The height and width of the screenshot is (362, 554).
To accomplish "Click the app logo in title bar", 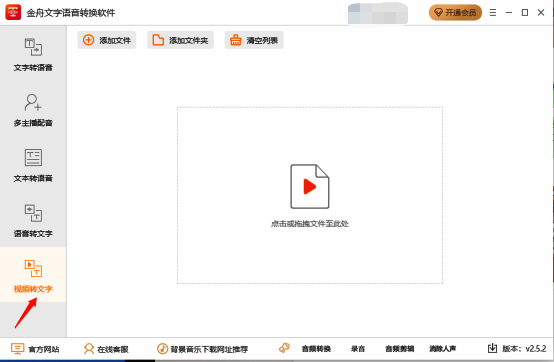I will click(x=13, y=12).
